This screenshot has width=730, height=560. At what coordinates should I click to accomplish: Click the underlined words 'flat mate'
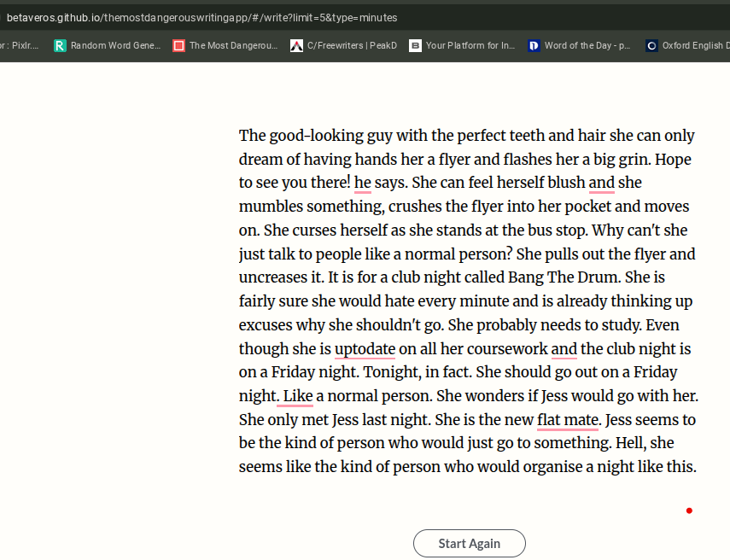tap(568, 420)
